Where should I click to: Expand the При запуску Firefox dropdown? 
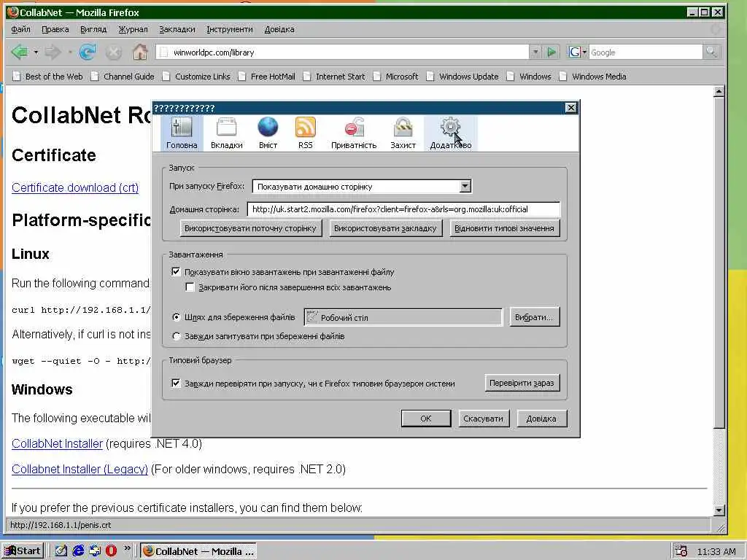(x=465, y=186)
